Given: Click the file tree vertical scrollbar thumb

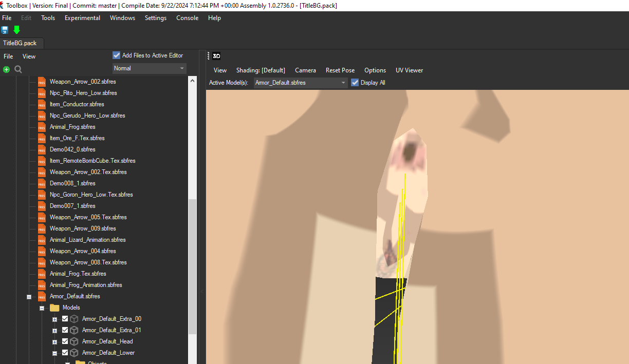Looking at the screenshot, I should 193,266.
